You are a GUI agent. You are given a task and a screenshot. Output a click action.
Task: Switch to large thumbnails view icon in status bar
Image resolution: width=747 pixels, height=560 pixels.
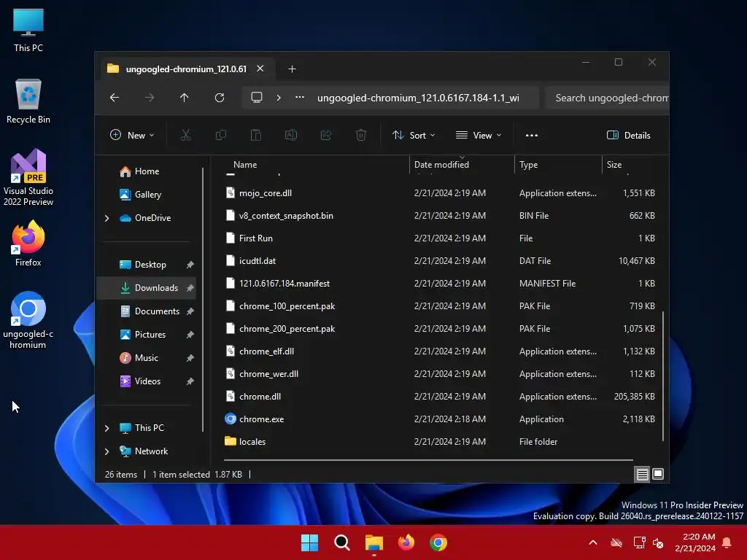click(x=658, y=474)
